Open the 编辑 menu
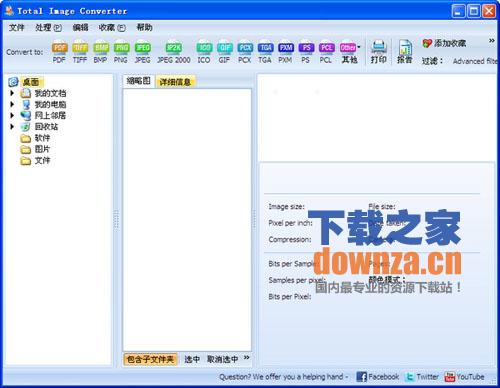The height and width of the screenshot is (388, 500). [x=81, y=27]
